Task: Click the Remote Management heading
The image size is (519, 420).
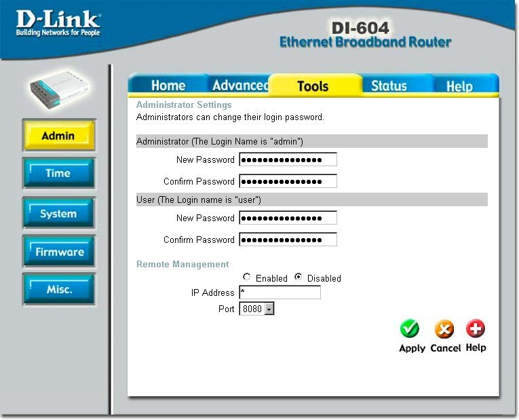Action: 182,264
